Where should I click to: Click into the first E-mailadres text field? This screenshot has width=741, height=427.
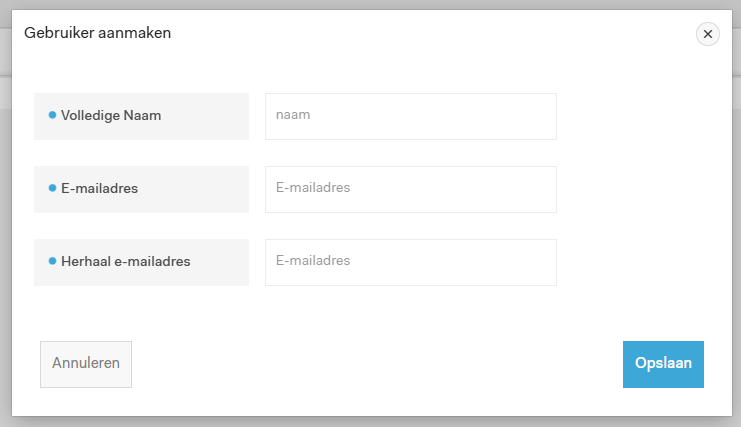(x=411, y=189)
